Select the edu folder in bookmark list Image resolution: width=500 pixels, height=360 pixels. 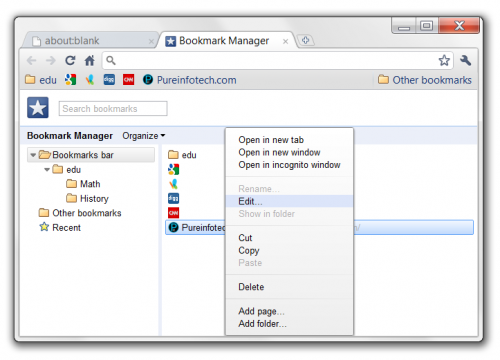182,155
